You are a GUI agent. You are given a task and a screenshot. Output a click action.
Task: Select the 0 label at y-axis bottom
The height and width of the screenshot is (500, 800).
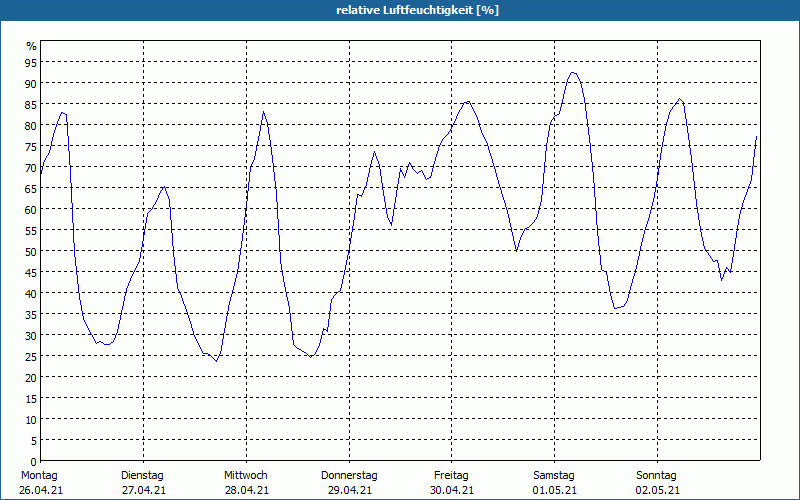34,461
